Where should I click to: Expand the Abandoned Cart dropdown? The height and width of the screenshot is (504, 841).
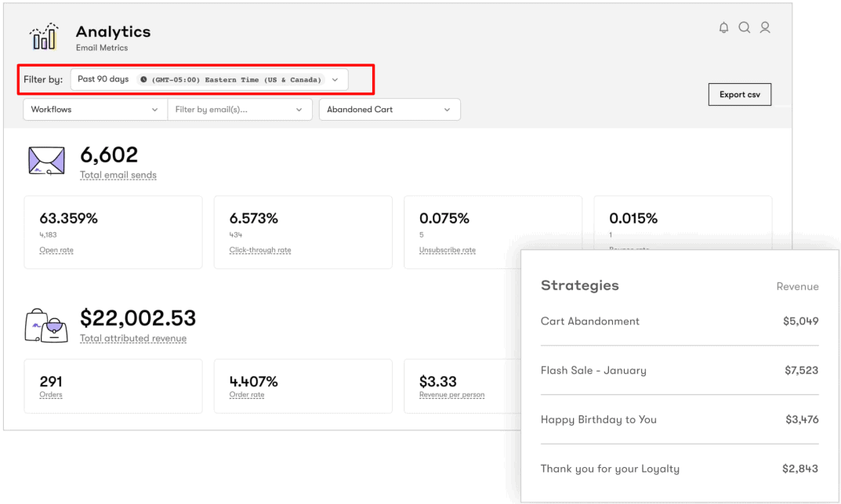(x=389, y=110)
